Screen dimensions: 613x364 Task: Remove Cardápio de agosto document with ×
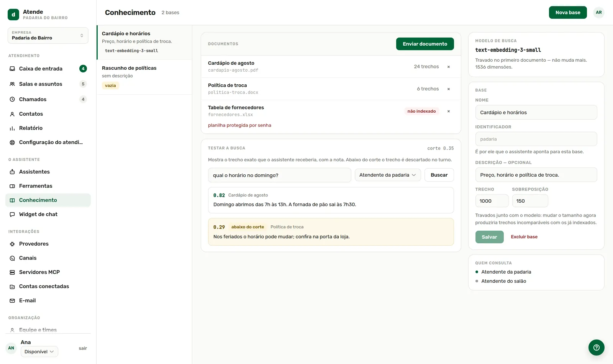(x=449, y=67)
